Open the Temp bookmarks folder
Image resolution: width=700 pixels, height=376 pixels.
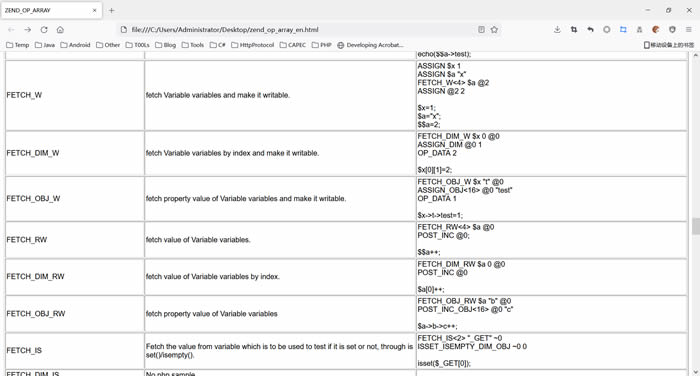[17, 45]
